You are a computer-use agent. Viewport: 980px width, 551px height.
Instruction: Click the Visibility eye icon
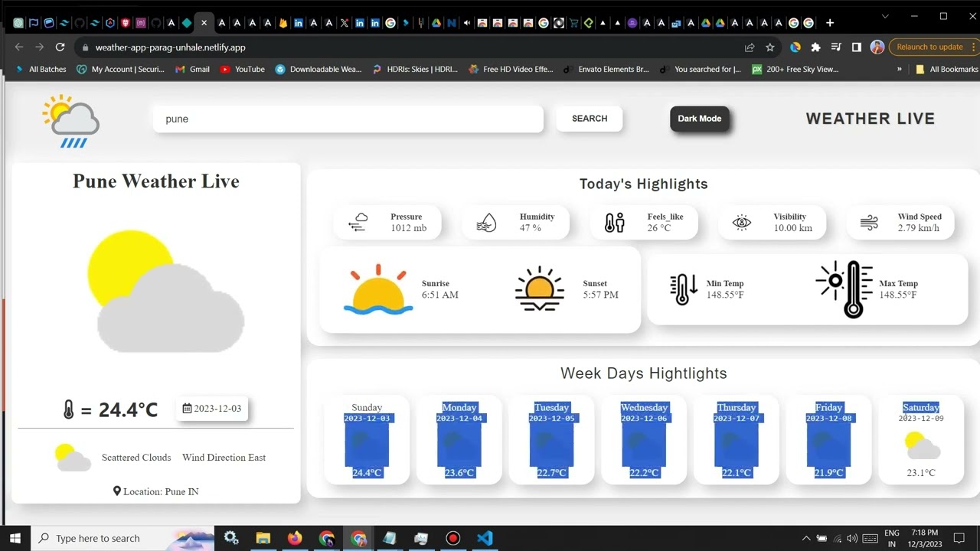click(x=741, y=222)
